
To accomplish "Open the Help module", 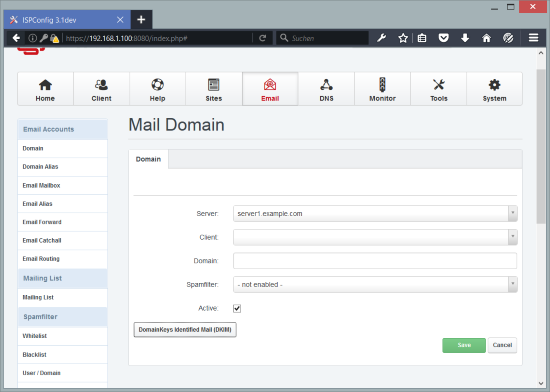I will 157,89.
